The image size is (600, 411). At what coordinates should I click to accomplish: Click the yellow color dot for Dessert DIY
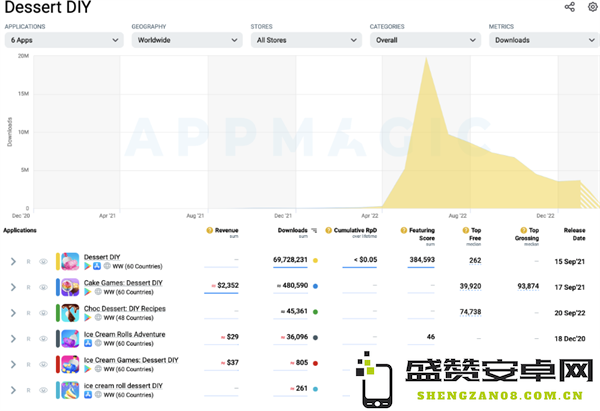[315, 261]
